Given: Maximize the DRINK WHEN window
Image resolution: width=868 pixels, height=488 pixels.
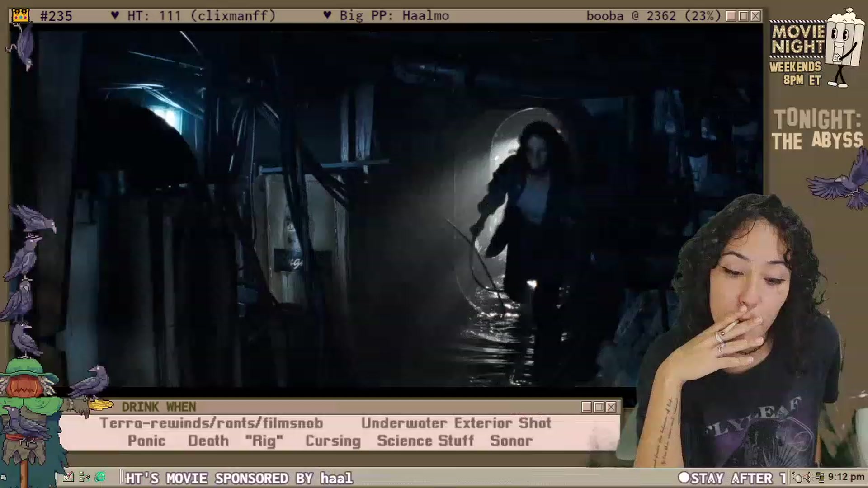Looking at the screenshot, I should 599,407.
